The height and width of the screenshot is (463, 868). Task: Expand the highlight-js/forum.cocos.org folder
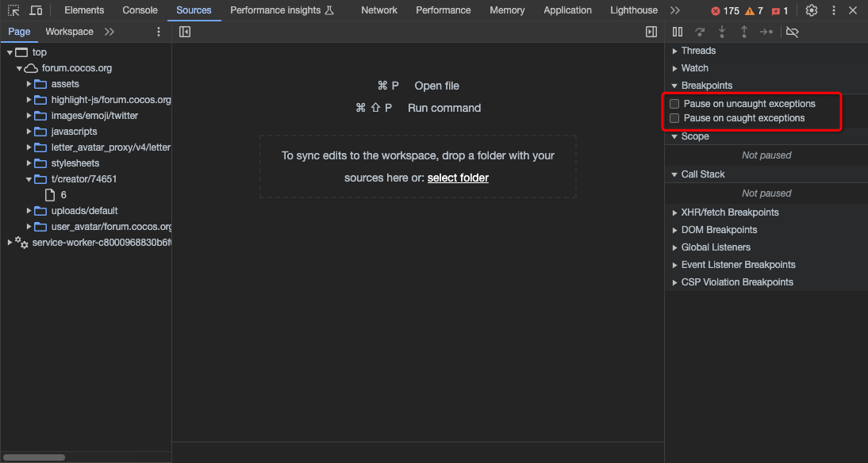(29, 100)
